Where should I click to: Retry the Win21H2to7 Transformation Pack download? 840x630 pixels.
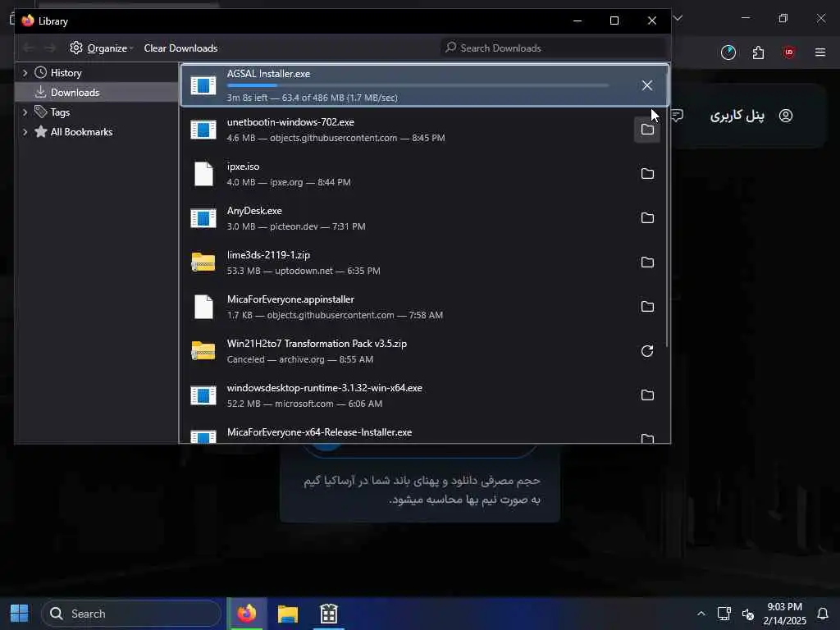(647, 351)
